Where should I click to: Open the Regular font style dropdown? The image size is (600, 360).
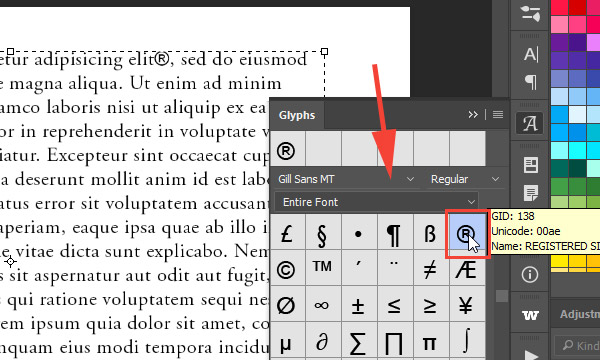click(464, 179)
